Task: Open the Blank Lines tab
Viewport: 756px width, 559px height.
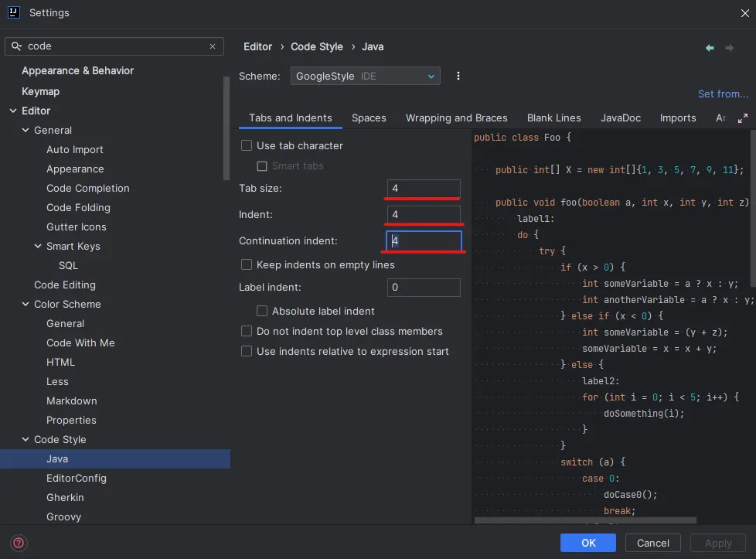Action: [x=553, y=118]
